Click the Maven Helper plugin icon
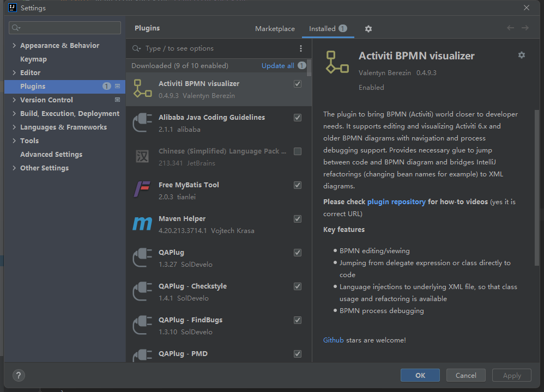544x392 pixels. (142, 224)
